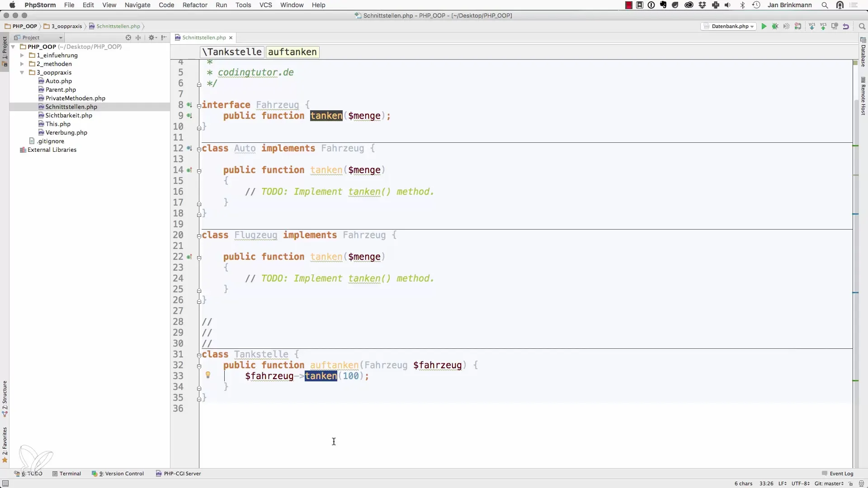This screenshot has height=488, width=868.
Task: Select the Schnittstellen.php editor tab
Action: (x=204, y=38)
